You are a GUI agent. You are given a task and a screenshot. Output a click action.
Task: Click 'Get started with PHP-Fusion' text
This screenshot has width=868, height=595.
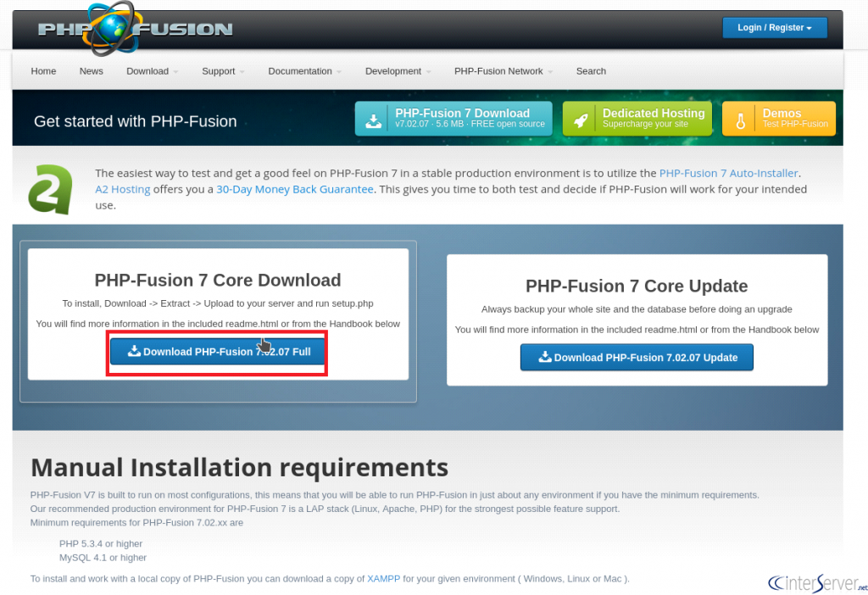pyautogui.click(x=135, y=121)
